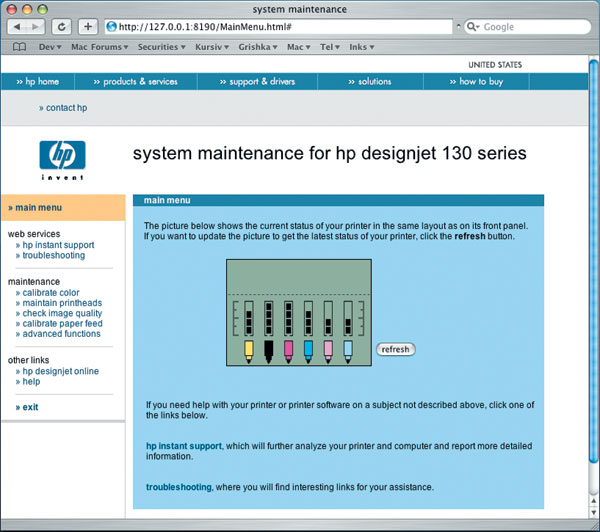The height and width of the screenshot is (532, 600).
Task: Select the light magenta ink cartridge icon
Action: [x=328, y=352]
